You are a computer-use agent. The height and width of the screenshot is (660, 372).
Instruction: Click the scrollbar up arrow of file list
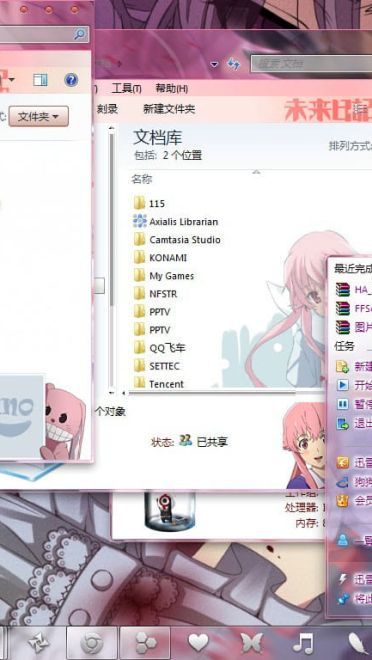tap(112, 128)
